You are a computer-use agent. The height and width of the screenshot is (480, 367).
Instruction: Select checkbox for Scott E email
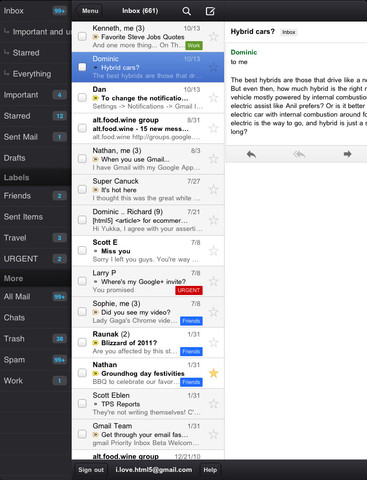pos(82,250)
